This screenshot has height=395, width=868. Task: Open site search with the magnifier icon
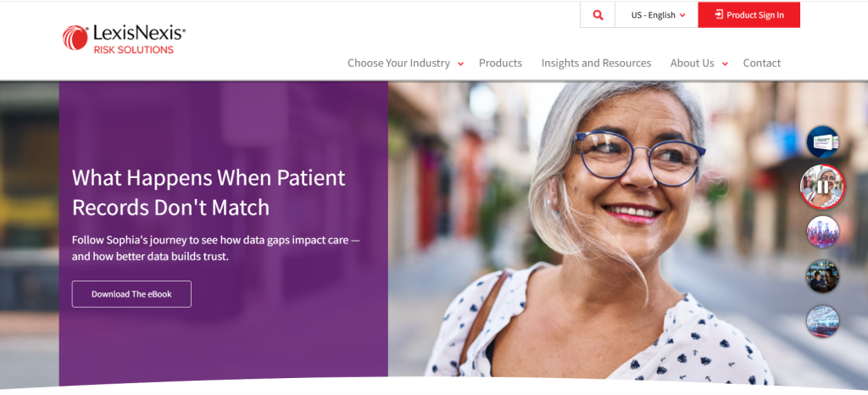coord(598,15)
